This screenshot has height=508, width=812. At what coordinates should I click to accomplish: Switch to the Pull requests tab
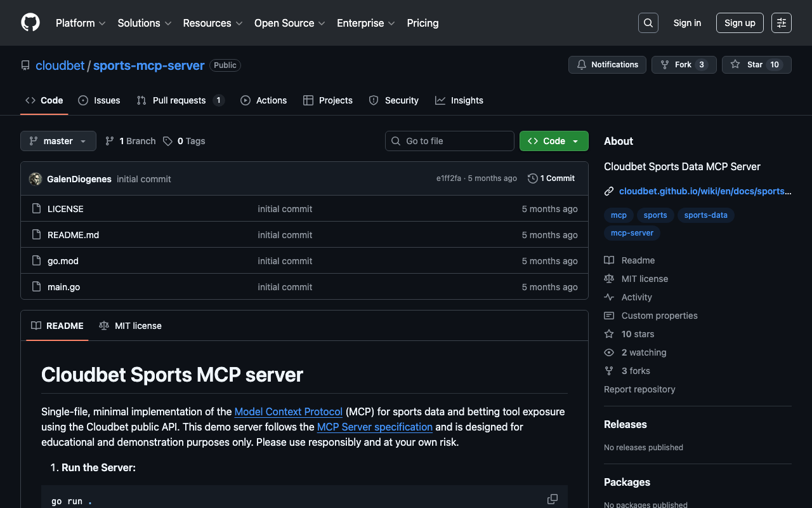point(179,100)
